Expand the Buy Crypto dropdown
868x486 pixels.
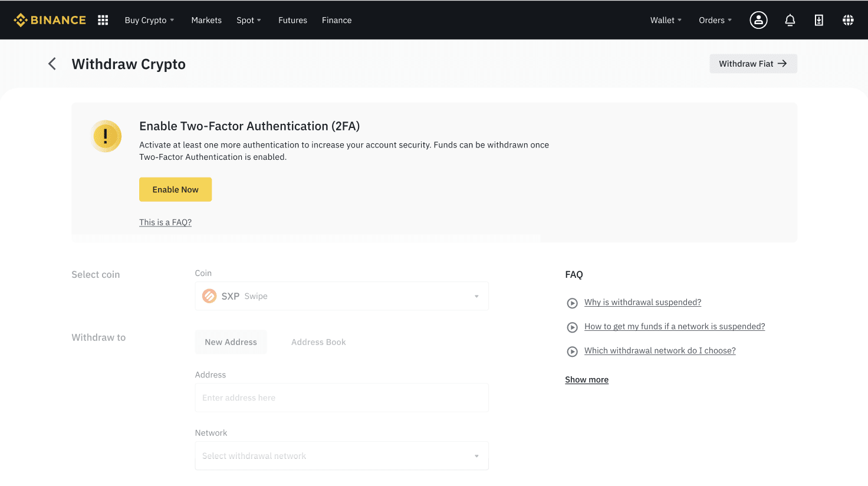click(x=149, y=20)
